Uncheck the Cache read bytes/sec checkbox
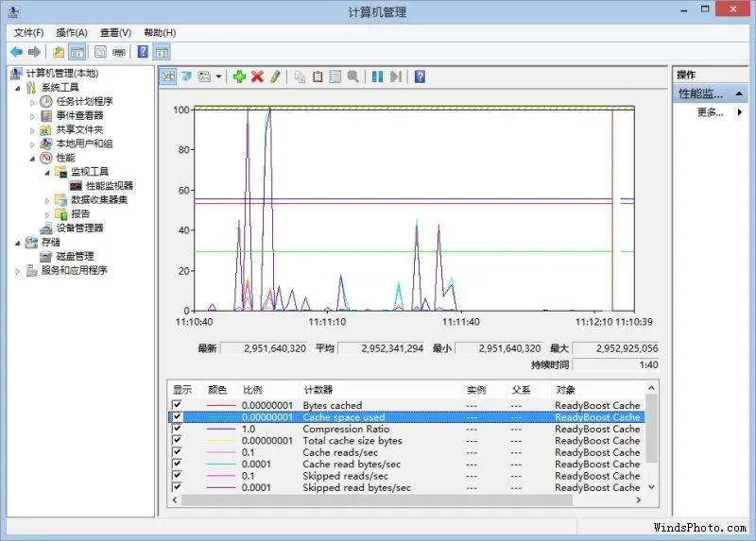 click(x=177, y=464)
